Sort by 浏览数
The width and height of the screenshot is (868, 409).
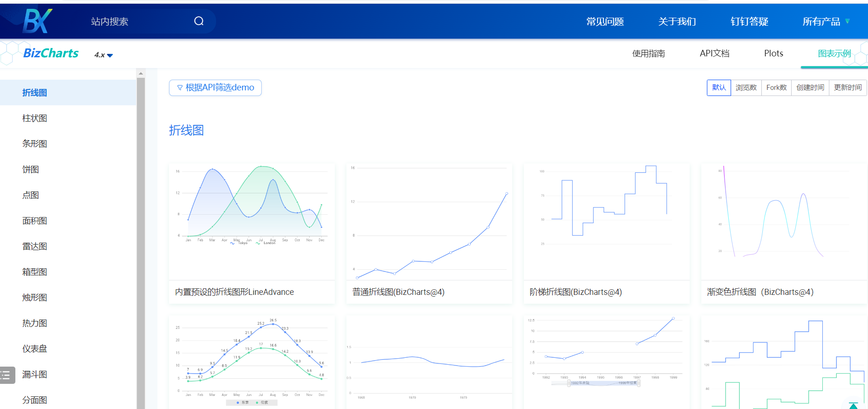coord(746,88)
